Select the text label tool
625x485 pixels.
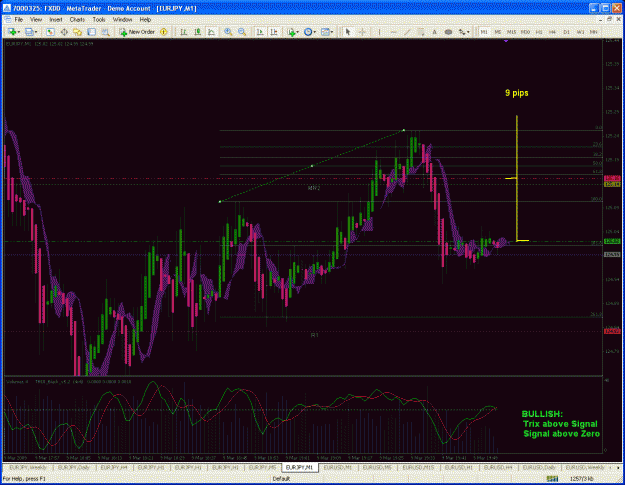pos(448,32)
